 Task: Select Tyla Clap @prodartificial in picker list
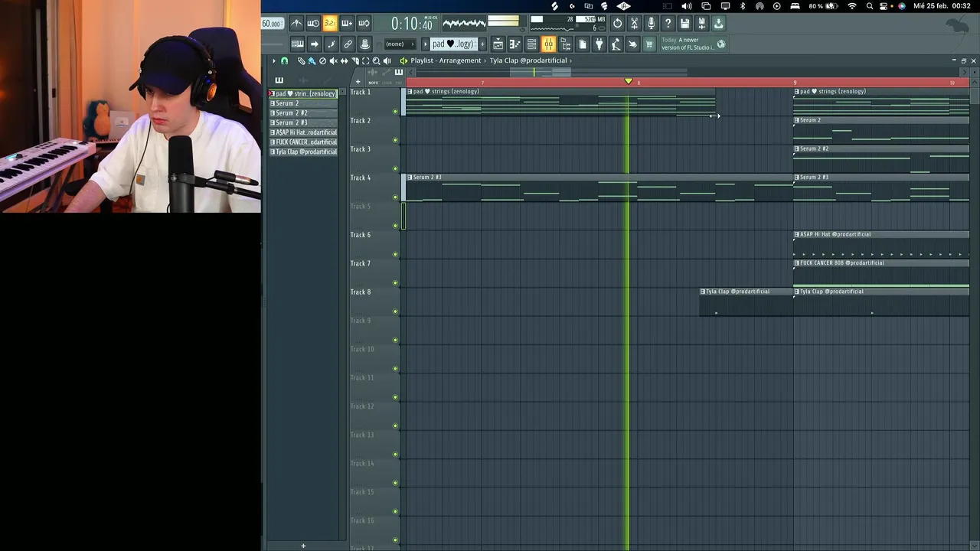(303, 152)
